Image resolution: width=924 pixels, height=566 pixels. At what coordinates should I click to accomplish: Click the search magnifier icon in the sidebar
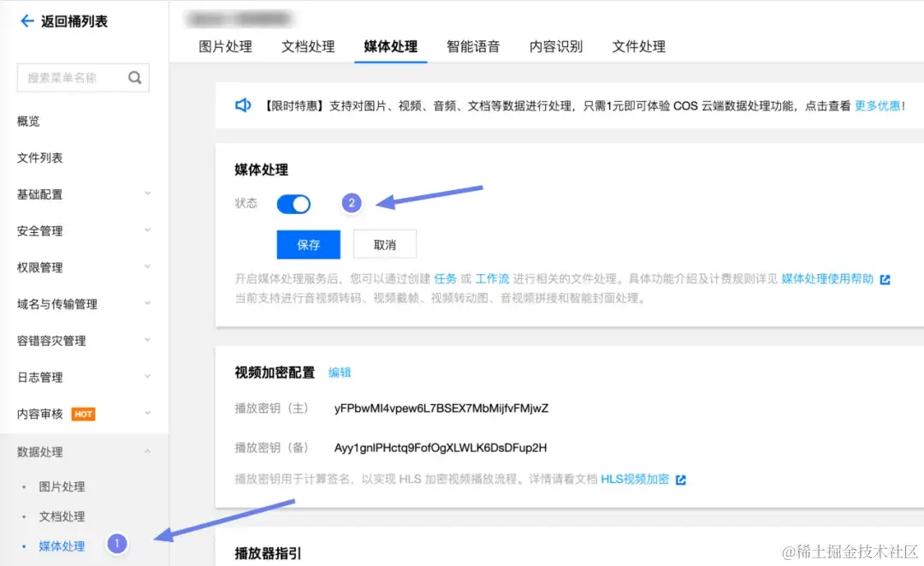click(x=135, y=77)
